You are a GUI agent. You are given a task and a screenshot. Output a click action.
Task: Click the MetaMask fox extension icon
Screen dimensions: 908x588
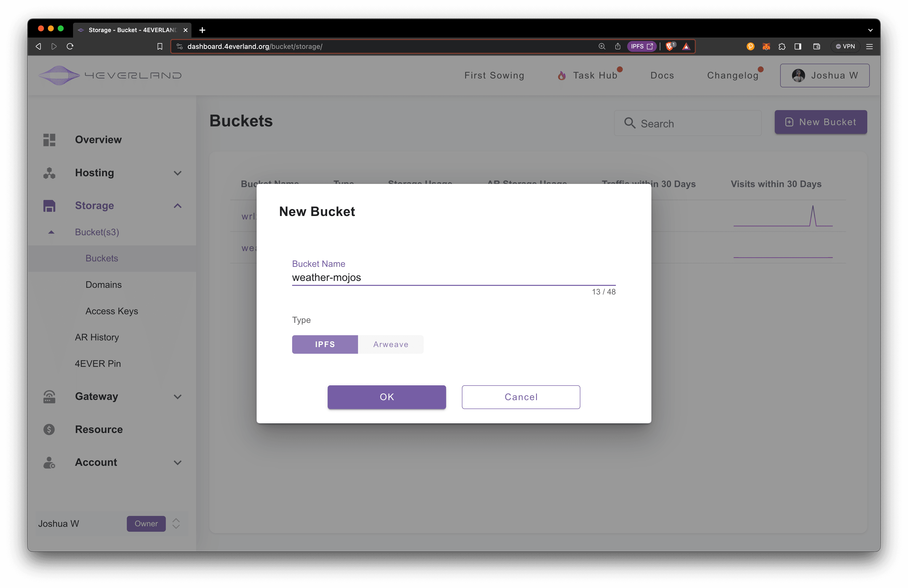tap(766, 46)
